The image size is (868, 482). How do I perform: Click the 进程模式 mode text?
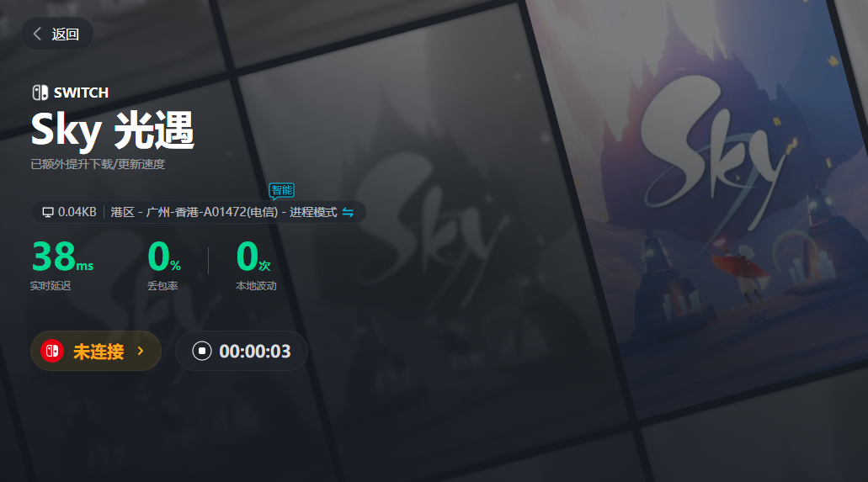pos(313,213)
